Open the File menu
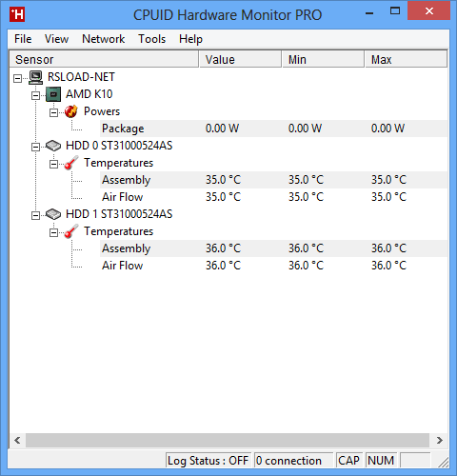Screen dimensions: 457x476 23,39
